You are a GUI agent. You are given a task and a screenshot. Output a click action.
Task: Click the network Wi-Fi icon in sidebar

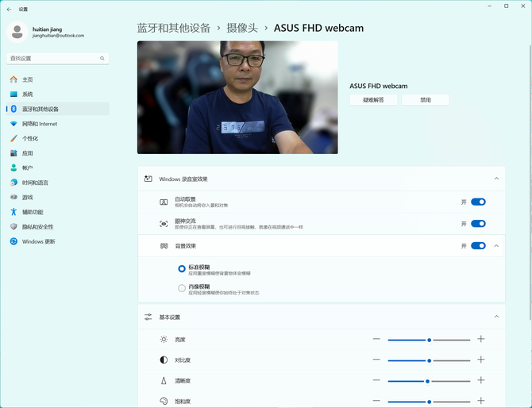(13, 124)
